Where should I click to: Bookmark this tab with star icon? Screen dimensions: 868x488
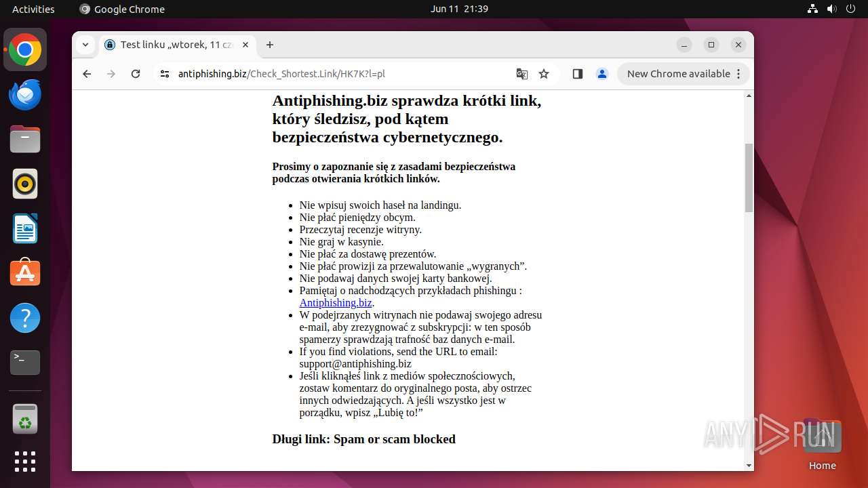544,74
